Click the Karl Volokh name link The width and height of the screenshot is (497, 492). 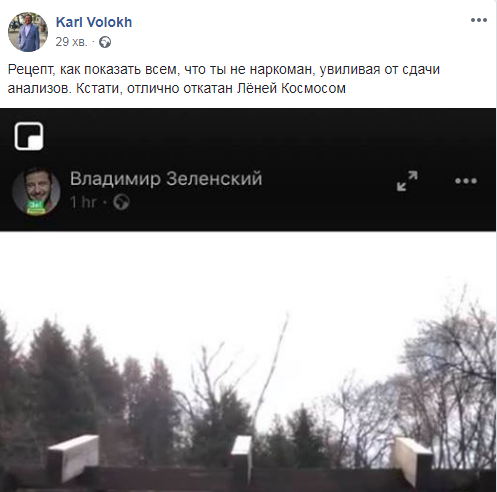[94, 22]
